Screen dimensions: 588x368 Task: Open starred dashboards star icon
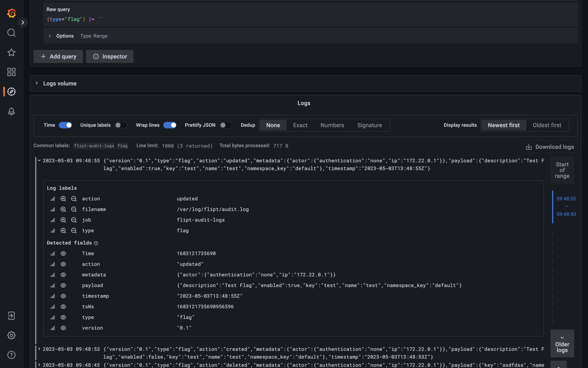pyautogui.click(x=11, y=52)
